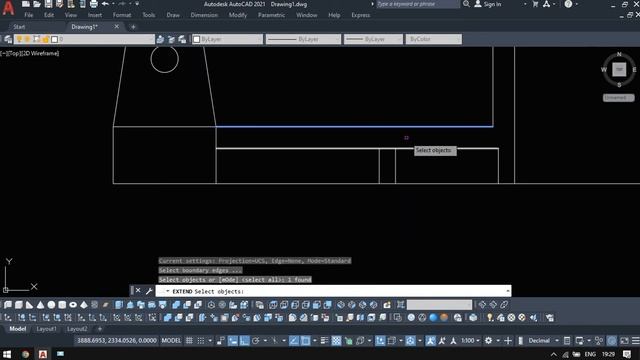Click the layer color swatch in layer dropdown
The height and width of the screenshot is (360, 640).
click(x=54, y=39)
